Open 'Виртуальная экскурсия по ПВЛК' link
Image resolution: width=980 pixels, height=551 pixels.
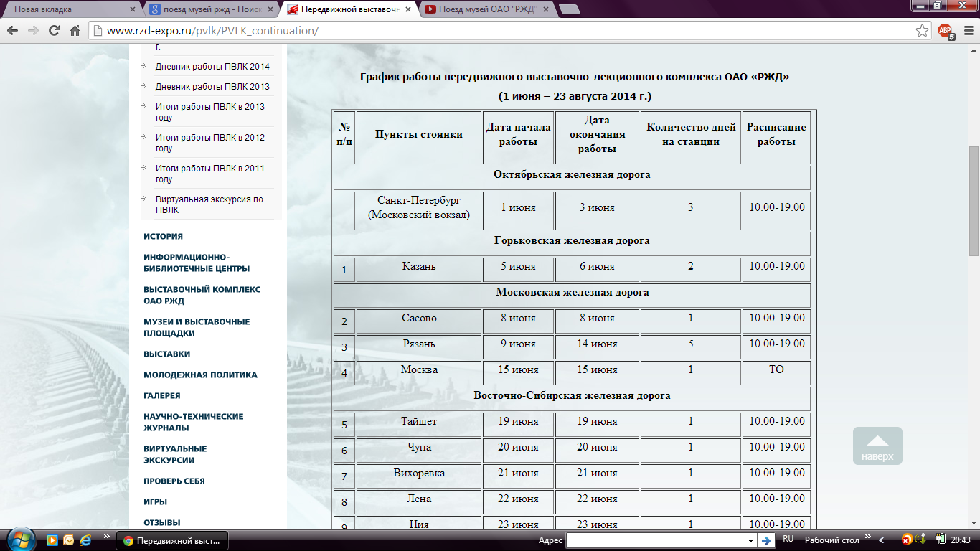209,204
